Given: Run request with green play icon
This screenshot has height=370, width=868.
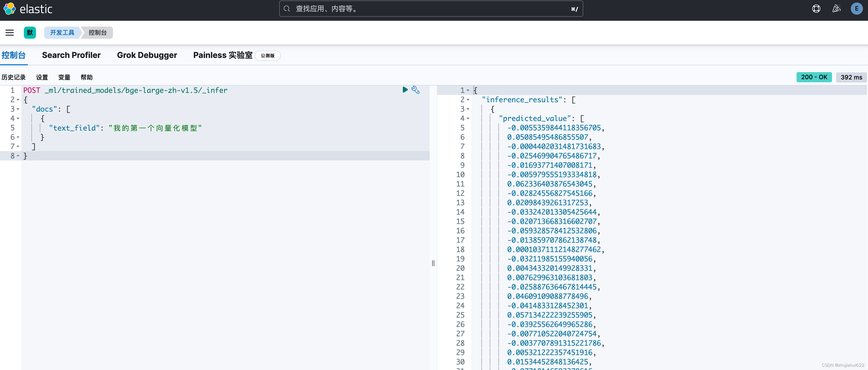Looking at the screenshot, I should coord(405,90).
